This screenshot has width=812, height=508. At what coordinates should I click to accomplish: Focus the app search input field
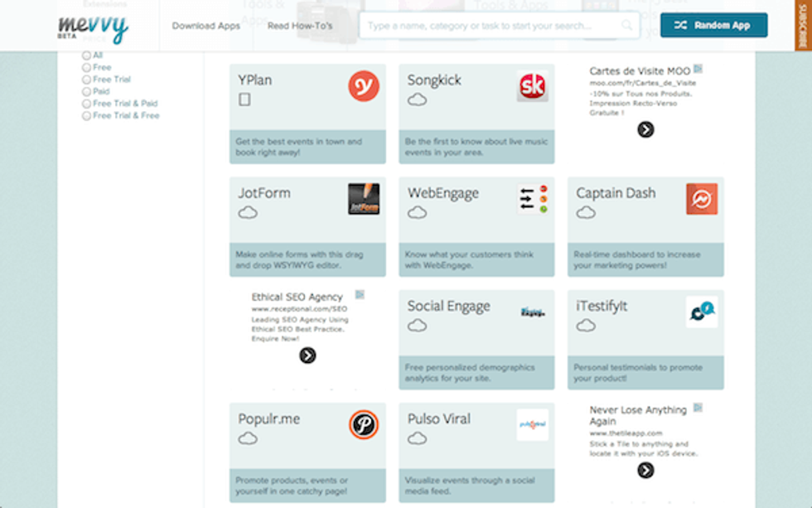[x=499, y=26]
